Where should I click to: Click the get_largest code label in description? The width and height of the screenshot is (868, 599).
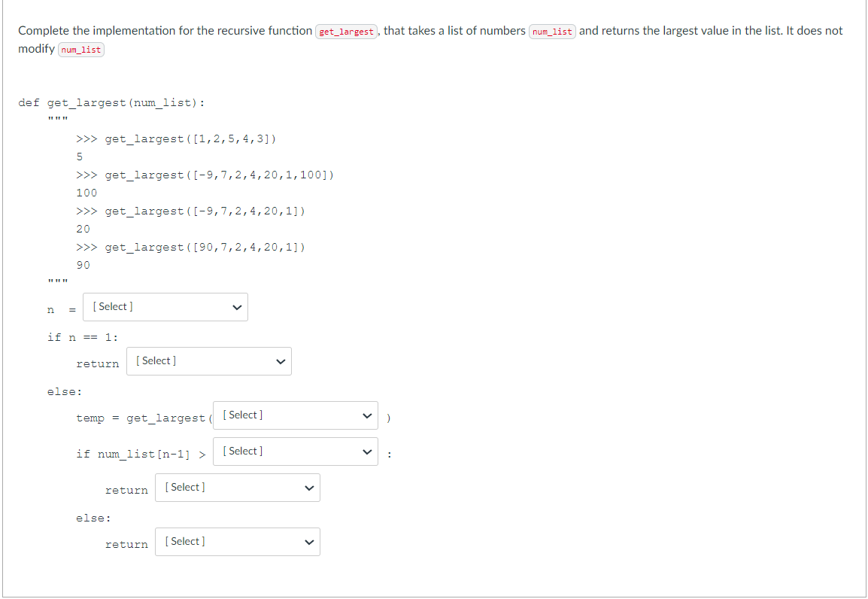point(347,32)
